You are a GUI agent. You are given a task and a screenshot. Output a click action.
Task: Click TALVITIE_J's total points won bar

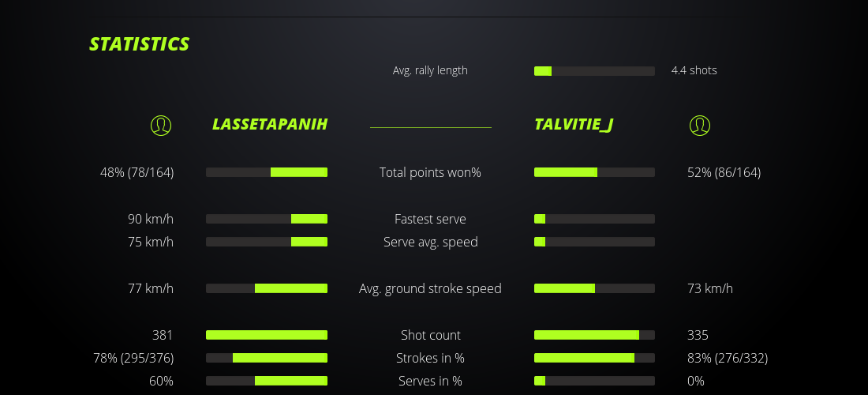tap(594, 172)
